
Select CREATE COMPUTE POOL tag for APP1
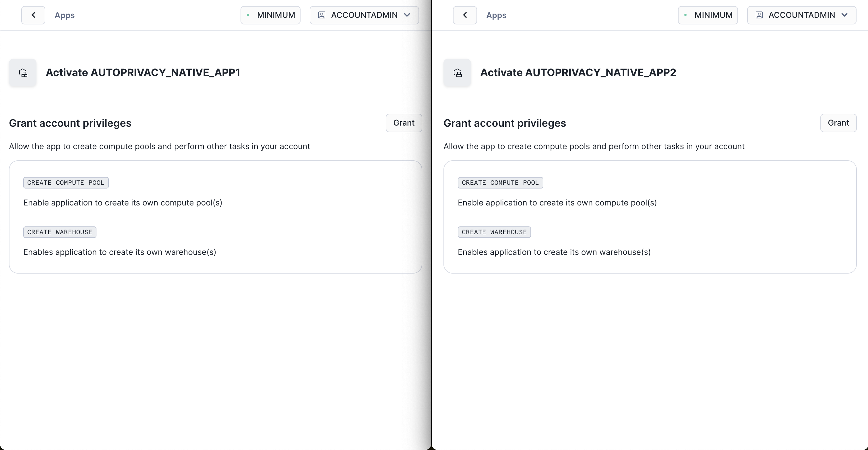click(66, 183)
